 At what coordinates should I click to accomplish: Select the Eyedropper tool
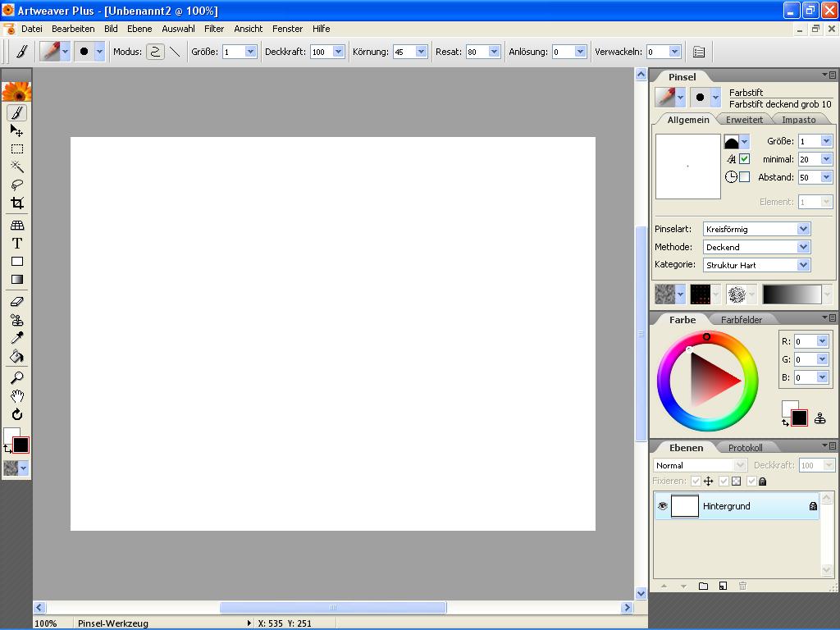[x=17, y=337]
